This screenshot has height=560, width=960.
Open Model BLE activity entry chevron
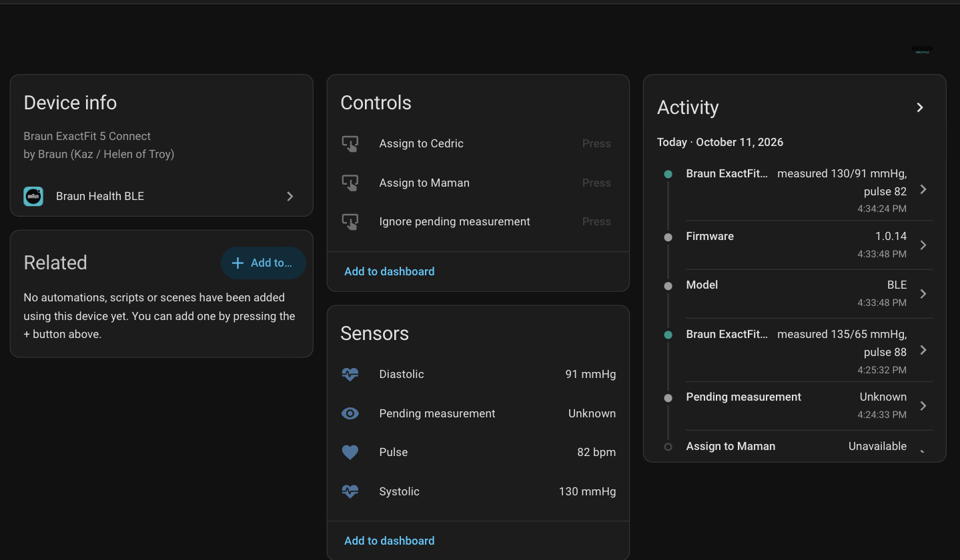(x=923, y=293)
